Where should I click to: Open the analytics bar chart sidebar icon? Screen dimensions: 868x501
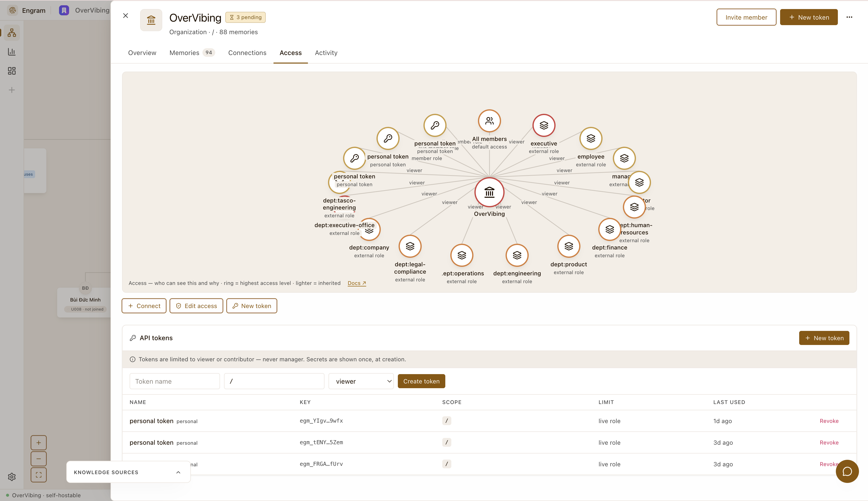pos(12,52)
